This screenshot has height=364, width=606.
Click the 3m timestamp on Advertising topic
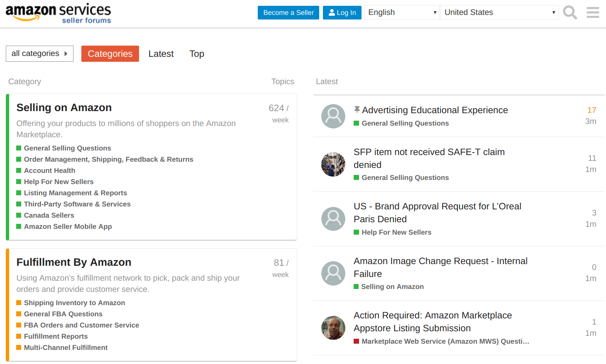[591, 121]
